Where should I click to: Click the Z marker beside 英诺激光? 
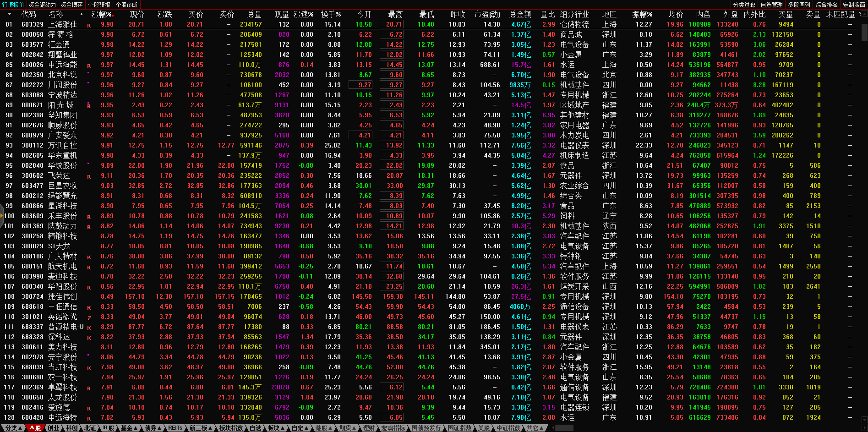(x=89, y=318)
